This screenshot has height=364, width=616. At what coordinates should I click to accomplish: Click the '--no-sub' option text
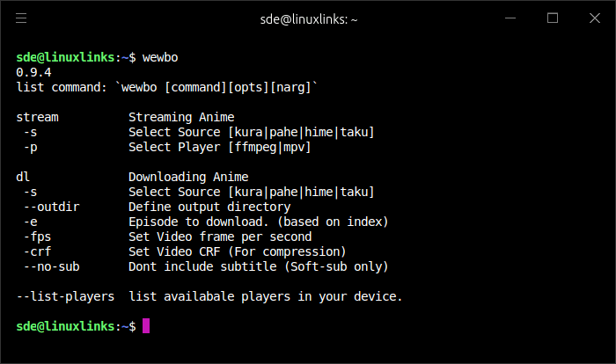52,266
